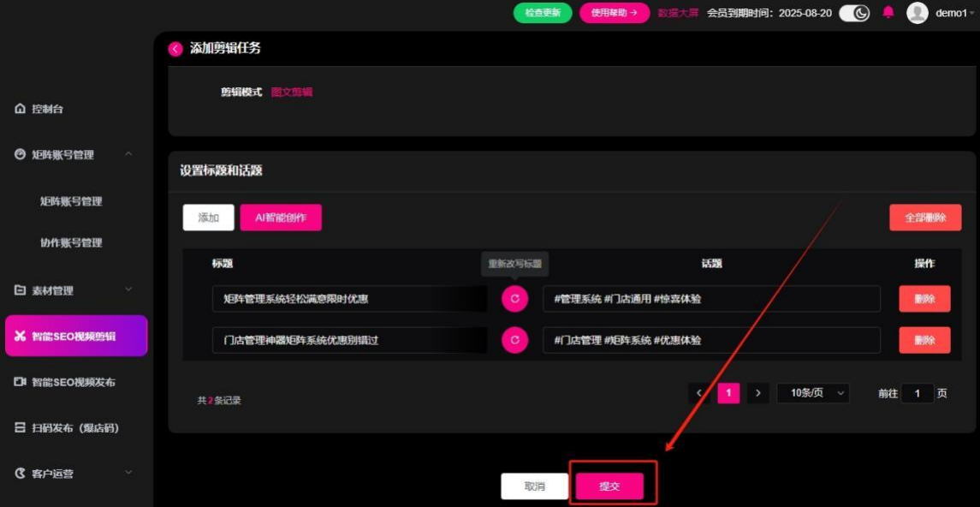The width and height of the screenshot is (980, 507).
Task: Open 扫码发布 (爆店码) menu item
Action: pyautogui.click(x=73, y=427)
